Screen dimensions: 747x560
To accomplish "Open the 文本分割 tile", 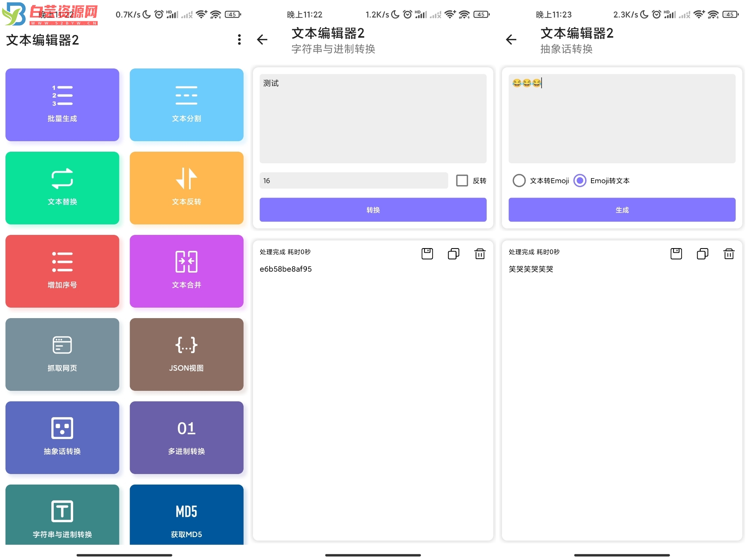I will point(186,105).
